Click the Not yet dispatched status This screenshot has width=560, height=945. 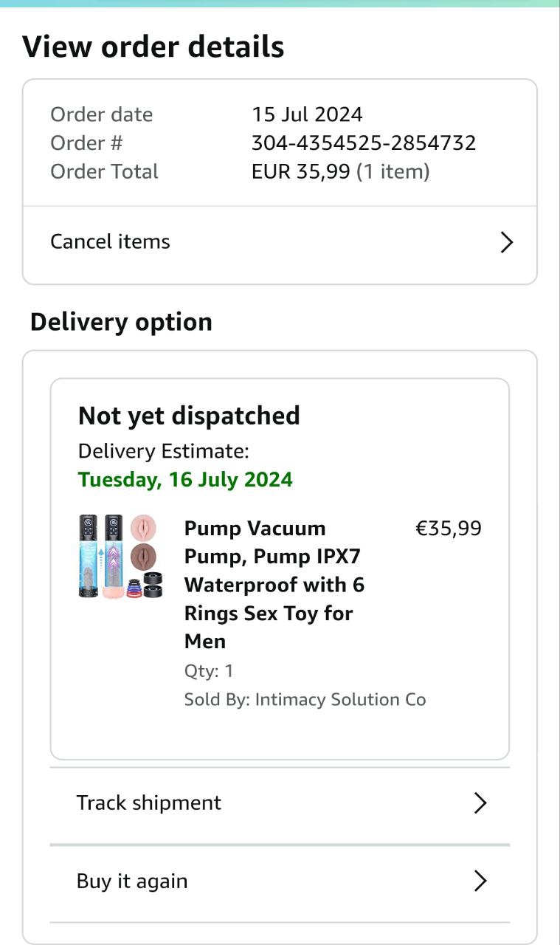tap(189, 416)
